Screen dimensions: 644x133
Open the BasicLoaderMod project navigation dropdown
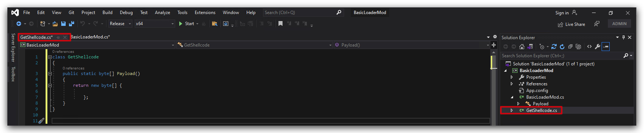tap(97, 45)
